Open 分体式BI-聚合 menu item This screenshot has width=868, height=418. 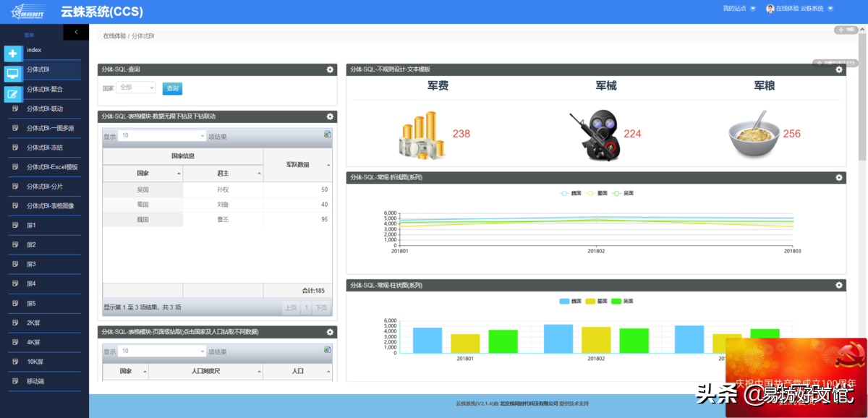click(44, 89)
